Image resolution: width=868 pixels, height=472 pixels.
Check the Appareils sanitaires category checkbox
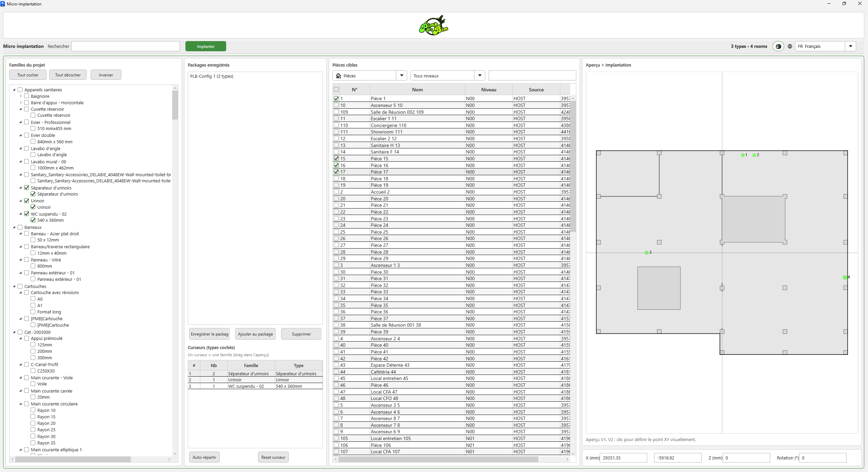20,90
